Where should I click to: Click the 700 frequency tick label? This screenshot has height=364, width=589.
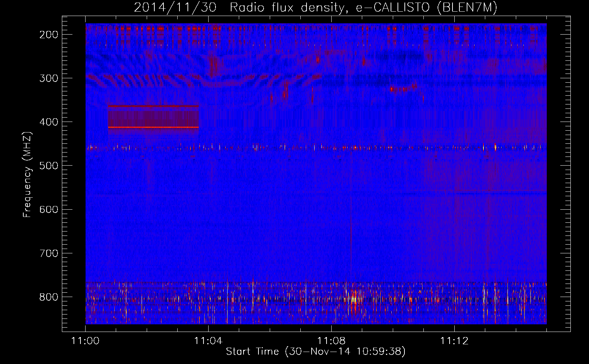[49, 253]
